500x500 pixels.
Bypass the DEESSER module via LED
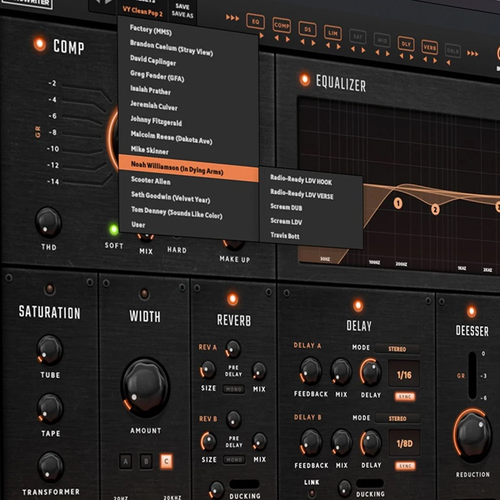click(x=471, y=311)
